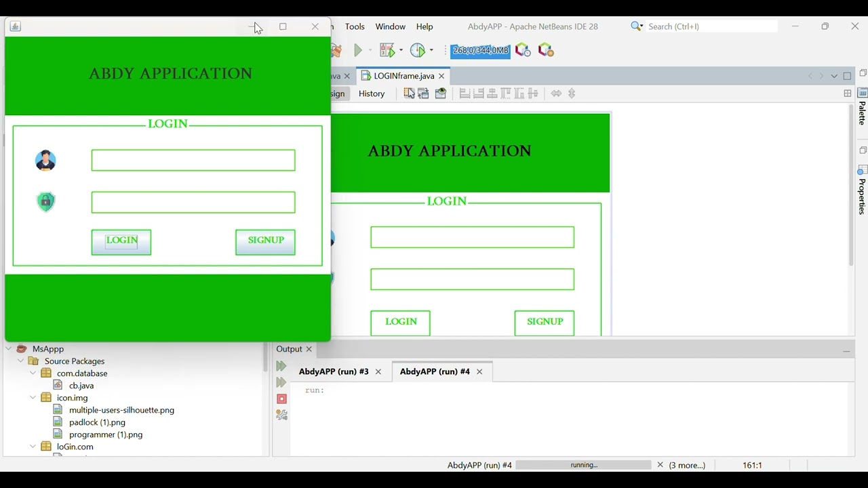
Task: Select padlock (1).png file
Action: 97,422
